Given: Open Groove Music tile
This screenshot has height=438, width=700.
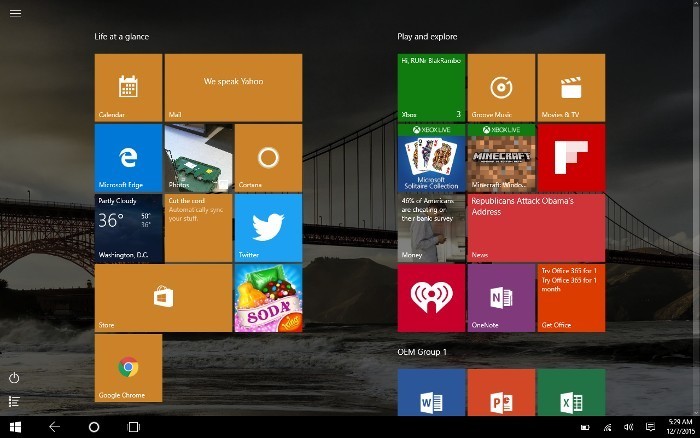Looking at the screenshot, I should click(501, 88).
